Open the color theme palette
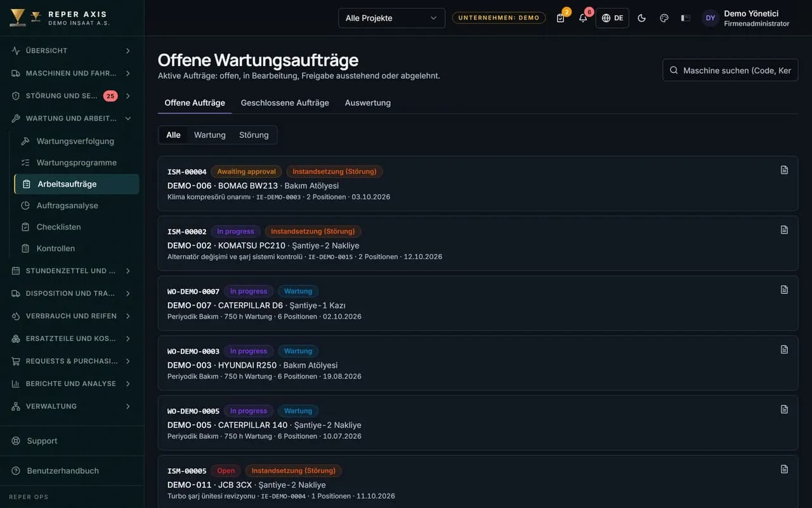This screenshot has width=812, height=508. 664,18
